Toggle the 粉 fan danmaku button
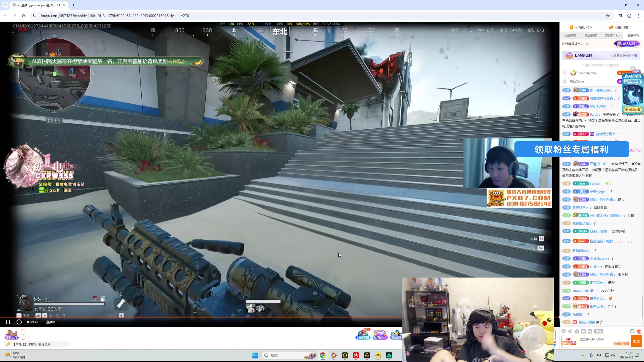644x362 pixels. click(583, 331)
